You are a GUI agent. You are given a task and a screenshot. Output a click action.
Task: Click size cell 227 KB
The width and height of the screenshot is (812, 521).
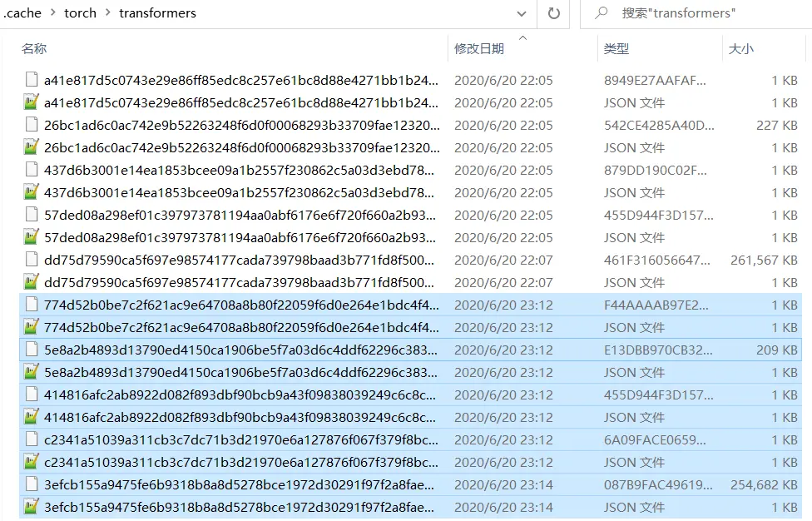(x=777, y=126)
